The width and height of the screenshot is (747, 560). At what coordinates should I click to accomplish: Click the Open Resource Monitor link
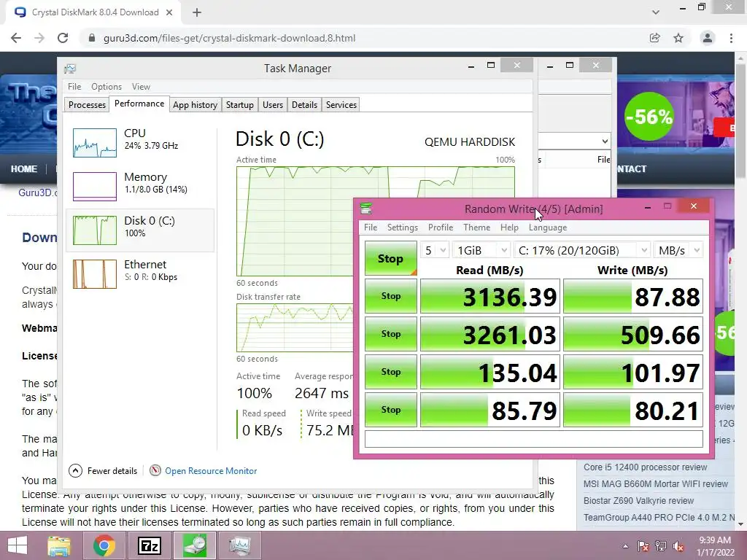click(x=211, y=470)
